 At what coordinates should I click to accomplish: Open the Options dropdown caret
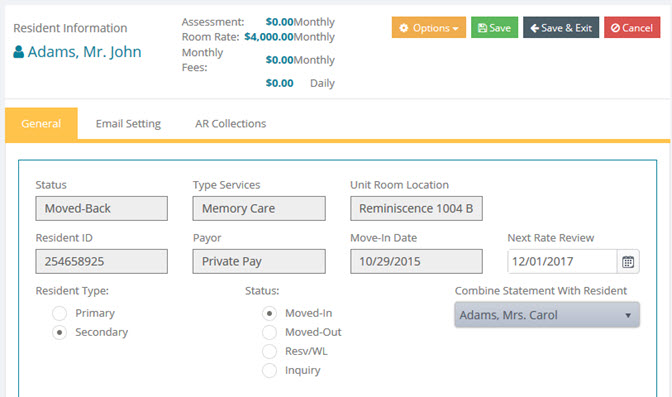[455, 29]
